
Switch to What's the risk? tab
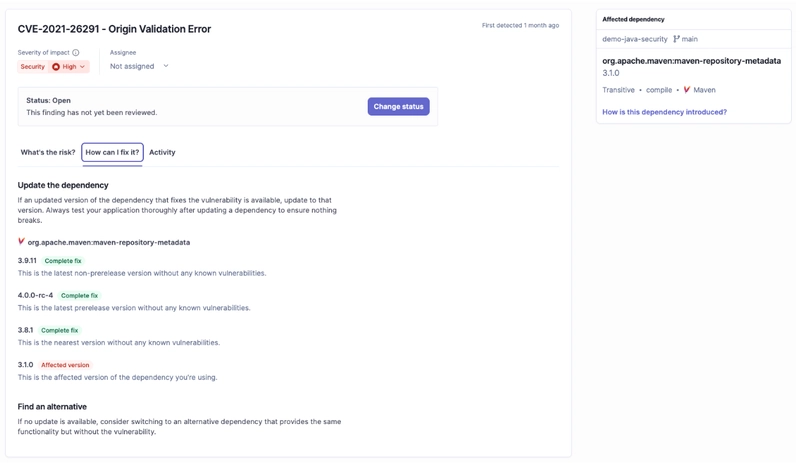tap(48, 153)
